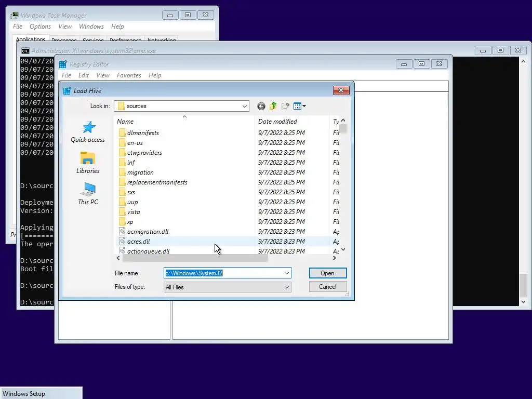Open the Edit menu in Registry Editor

click(84, 75)
